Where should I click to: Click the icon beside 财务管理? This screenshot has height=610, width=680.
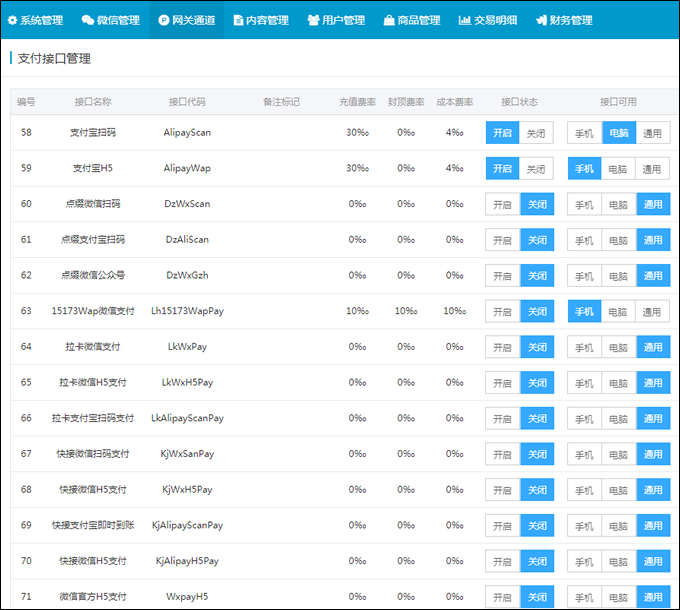(541, 20)
